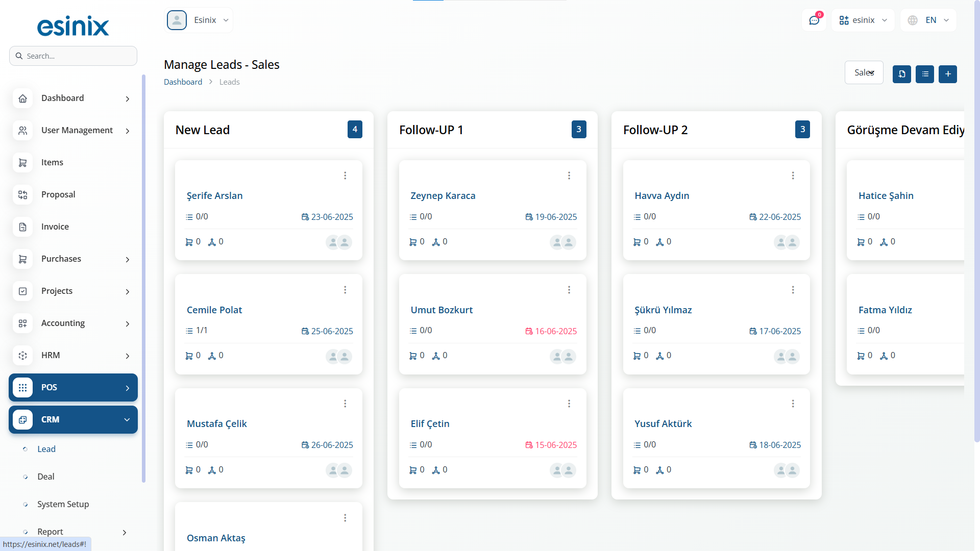The width and height of the screenshot is (980, 551).
Task: Open Şerife Arslan lead
Action: (215, 196)
